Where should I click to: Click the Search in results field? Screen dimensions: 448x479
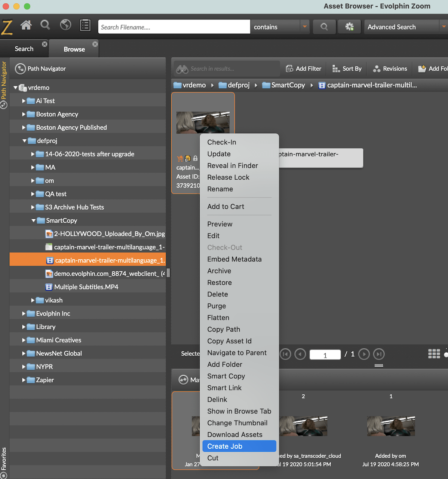click(x=227, y=69)
